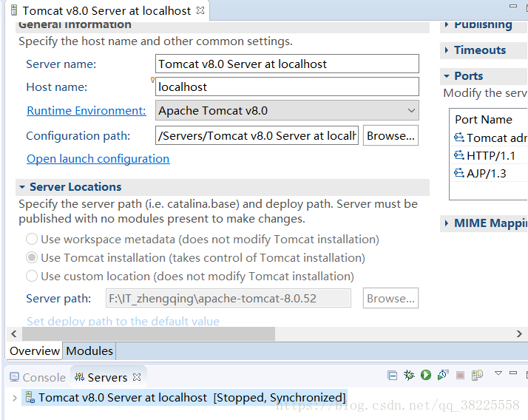The width and height of the screenshot is (528, 420).
Task: Click the scroll left arrow
Action: (14, 333)
